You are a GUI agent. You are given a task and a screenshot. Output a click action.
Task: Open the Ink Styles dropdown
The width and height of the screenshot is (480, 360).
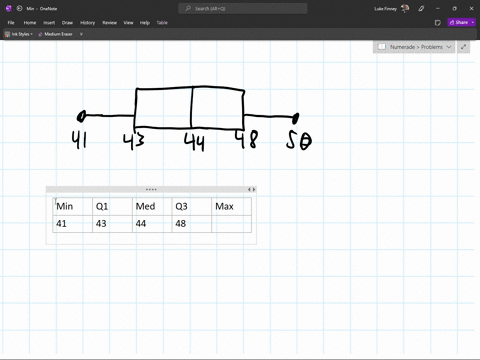pyautogui.click(x=19, y=34)
